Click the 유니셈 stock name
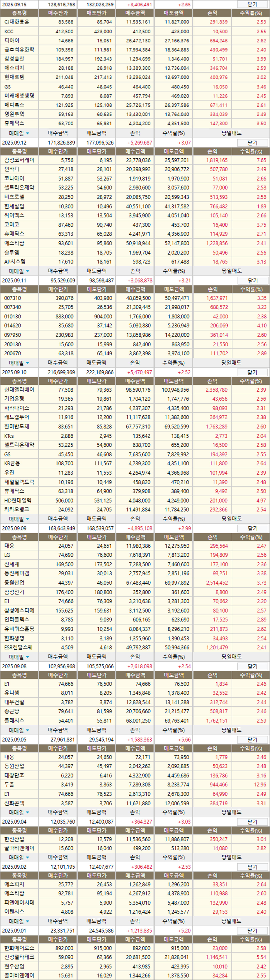 pyautogui.click(x=12, y=693)
